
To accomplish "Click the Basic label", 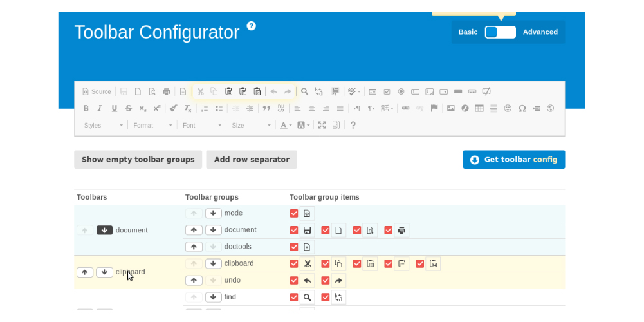I will (x=468, y=32).
